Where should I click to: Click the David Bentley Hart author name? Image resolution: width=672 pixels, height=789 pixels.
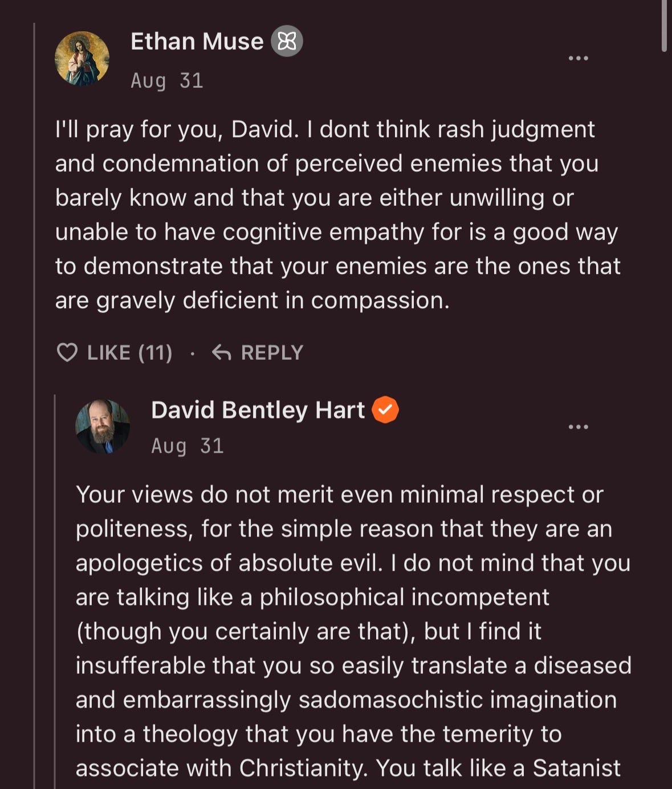(258, 410)
